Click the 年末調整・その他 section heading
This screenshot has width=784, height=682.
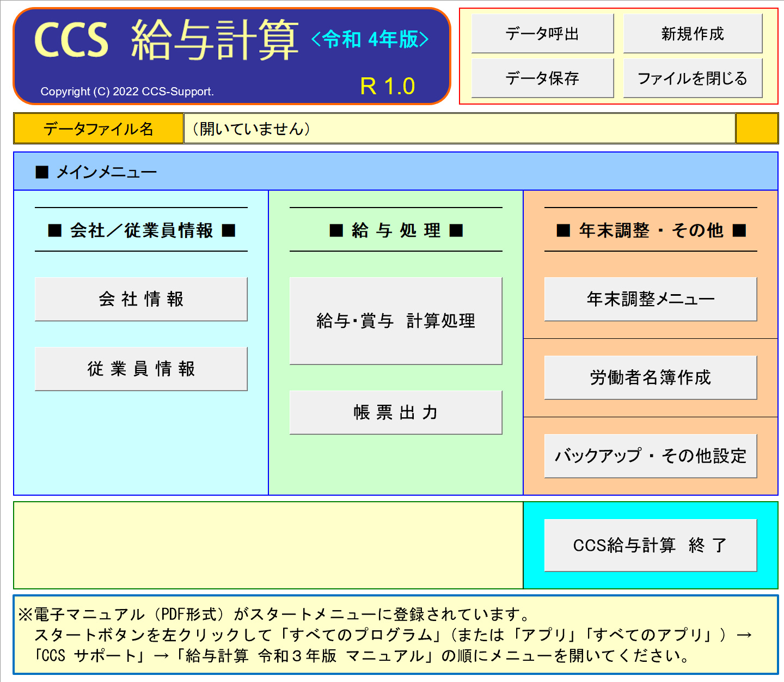(651, 230)
